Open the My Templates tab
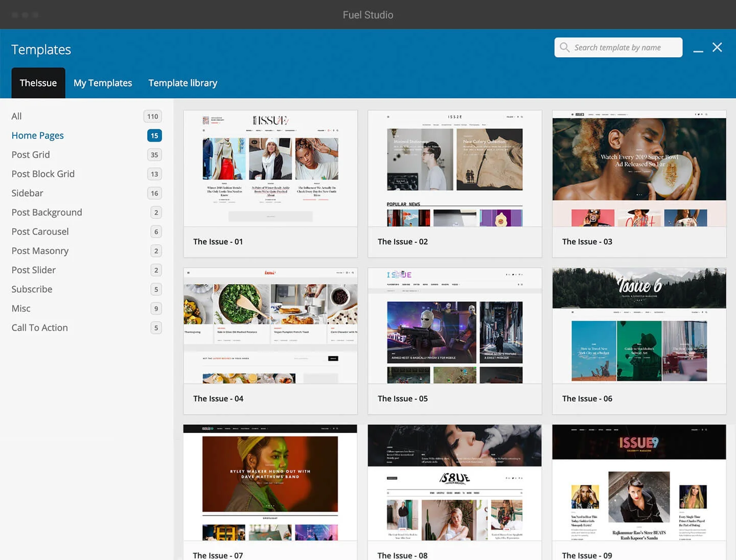 103,83
